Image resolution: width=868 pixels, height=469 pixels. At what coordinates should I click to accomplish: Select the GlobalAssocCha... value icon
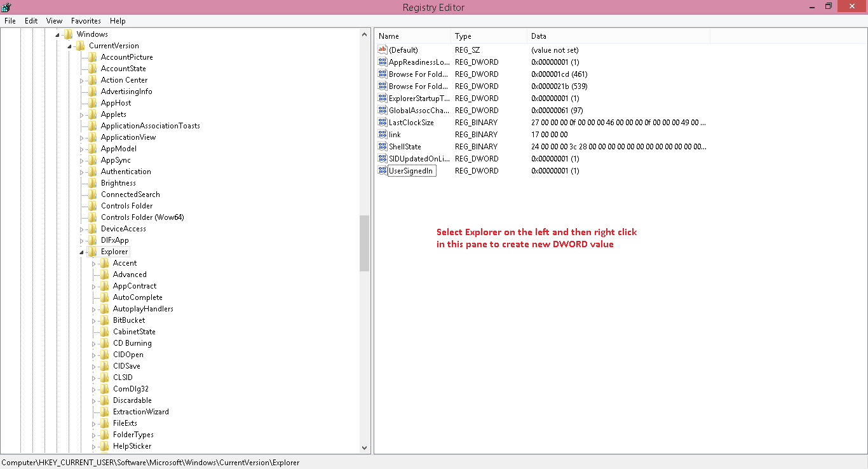[382, 111]
